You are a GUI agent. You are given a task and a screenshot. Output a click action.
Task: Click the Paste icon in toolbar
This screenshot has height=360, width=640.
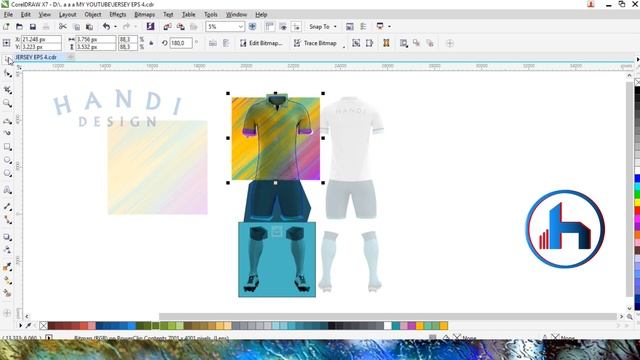coord(89,27)
